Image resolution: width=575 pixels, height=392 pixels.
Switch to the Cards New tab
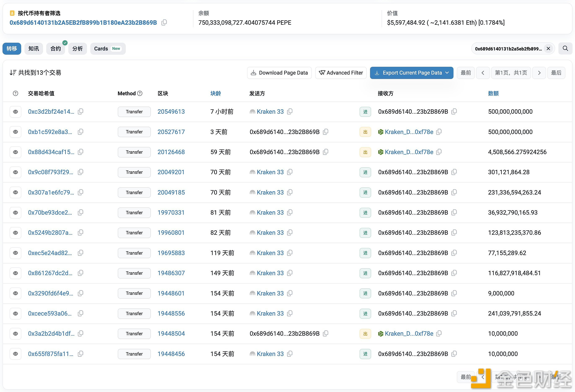pyautogui.click(x=108, y=48)
